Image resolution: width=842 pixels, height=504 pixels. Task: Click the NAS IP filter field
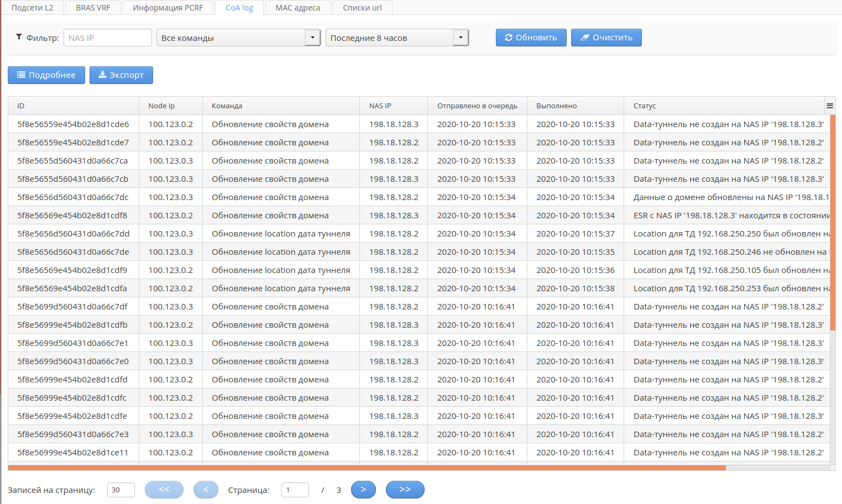[x=108, y=38]
